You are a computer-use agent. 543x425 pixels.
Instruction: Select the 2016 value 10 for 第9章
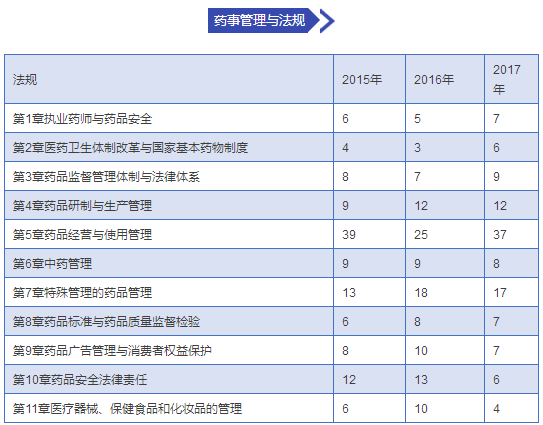pyautogui.click(x=421, y=351)
